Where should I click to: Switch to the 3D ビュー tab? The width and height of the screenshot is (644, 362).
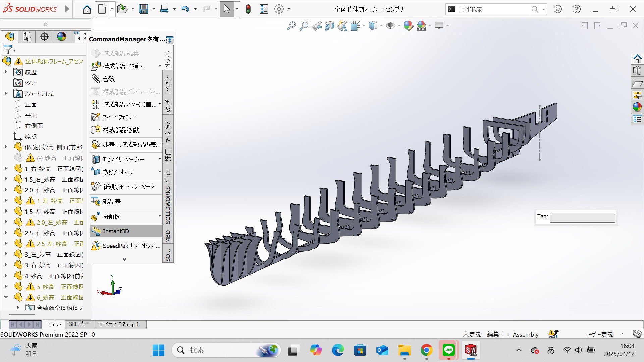tap(79, 324)
